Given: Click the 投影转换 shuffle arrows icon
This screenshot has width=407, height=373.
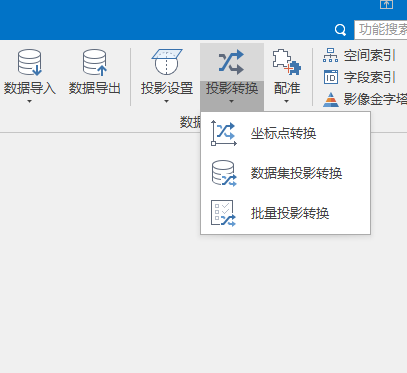Looking at the screenshot, I should [232, 62].
